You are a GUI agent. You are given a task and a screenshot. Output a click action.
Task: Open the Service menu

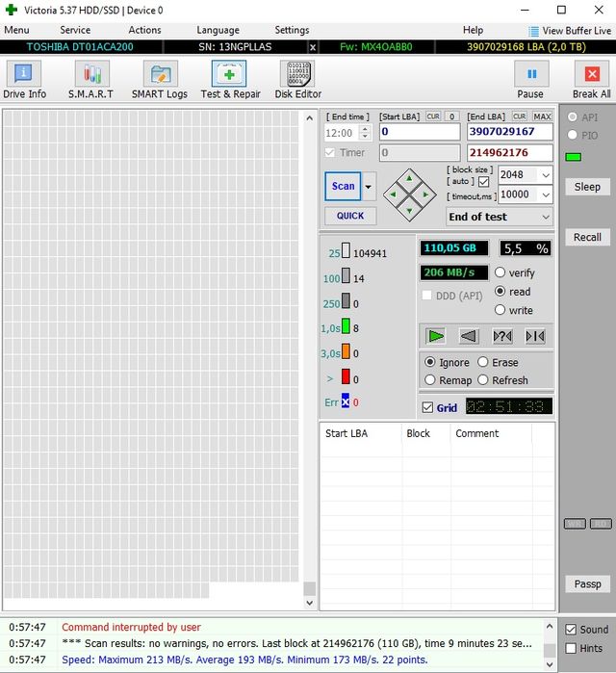[75, 30]
